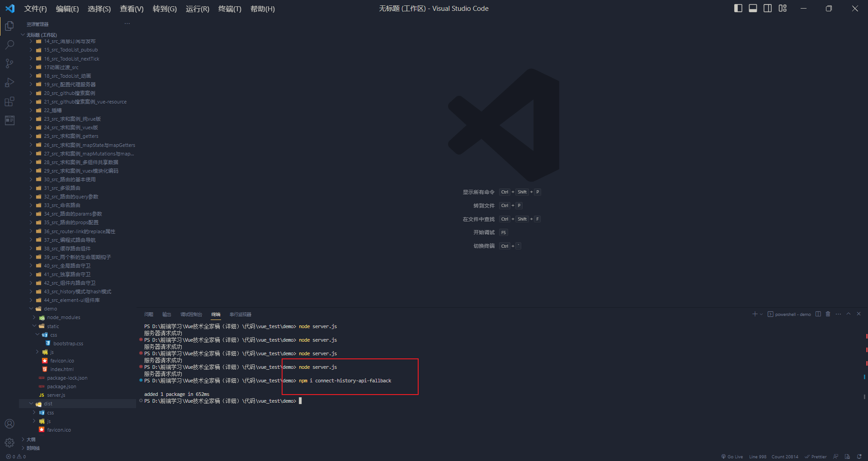
Task: Open the Extensions view
Action: (9, 102)
